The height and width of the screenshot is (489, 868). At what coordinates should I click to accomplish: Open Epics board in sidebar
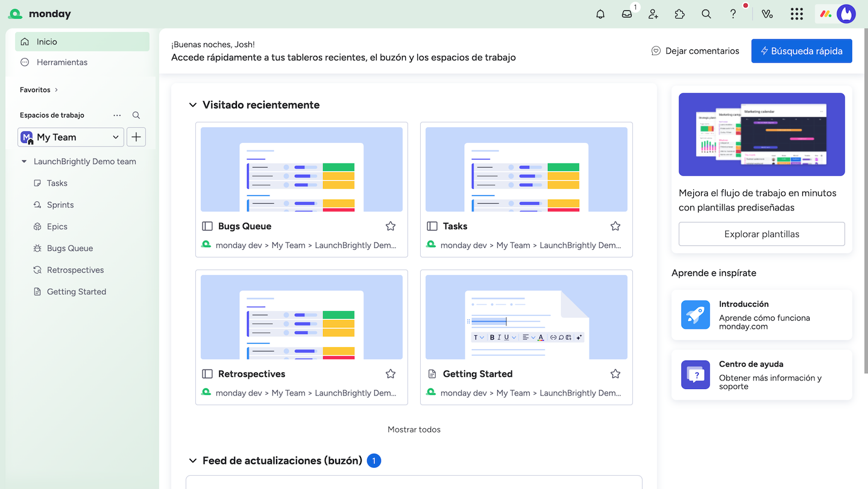[x=57, y=227]
